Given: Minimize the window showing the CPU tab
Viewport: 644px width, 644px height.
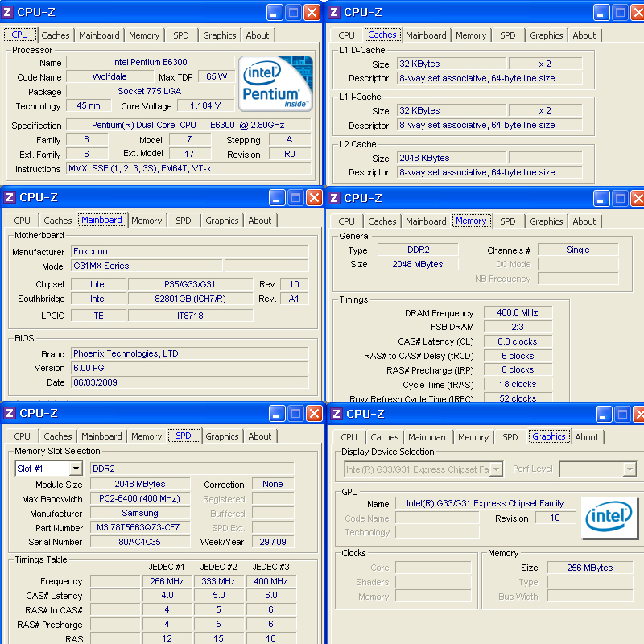Looking at the screenshot, I should (275, 13).
